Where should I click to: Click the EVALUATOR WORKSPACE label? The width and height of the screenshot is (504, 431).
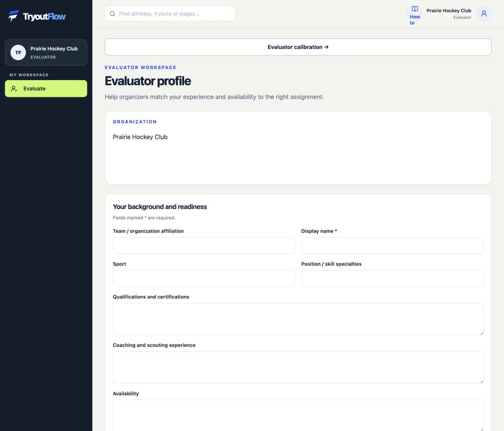coord(141,67)
